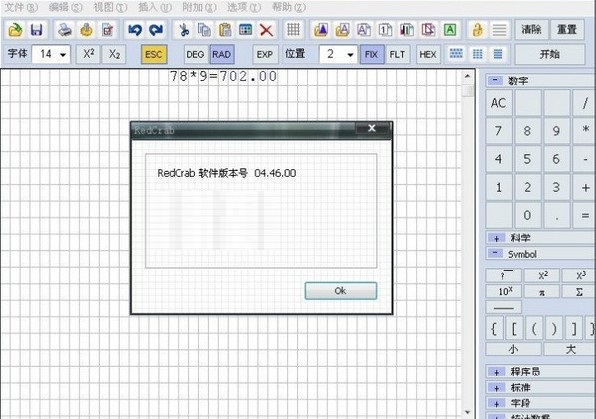Click the table icon before the red X
The height and width of the screenshot is (419, 596).
tap(246, 30)
